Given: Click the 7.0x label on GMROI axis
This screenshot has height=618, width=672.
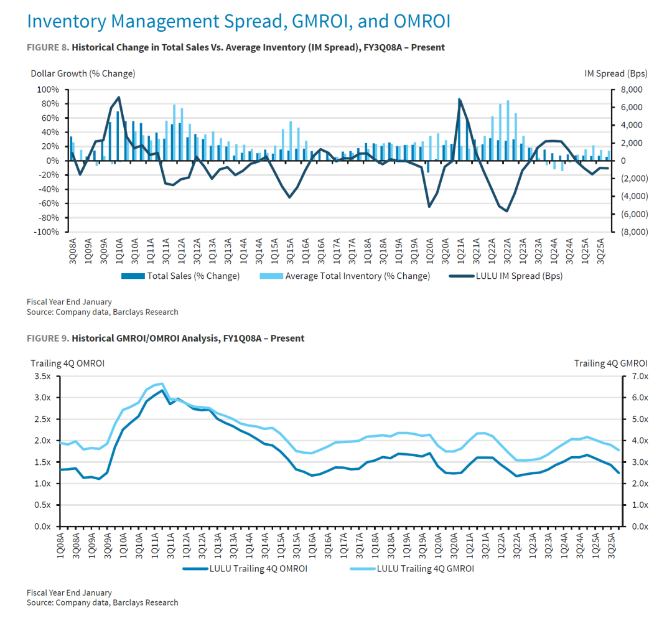Looking at the screenshot, I should pos(637,376).
